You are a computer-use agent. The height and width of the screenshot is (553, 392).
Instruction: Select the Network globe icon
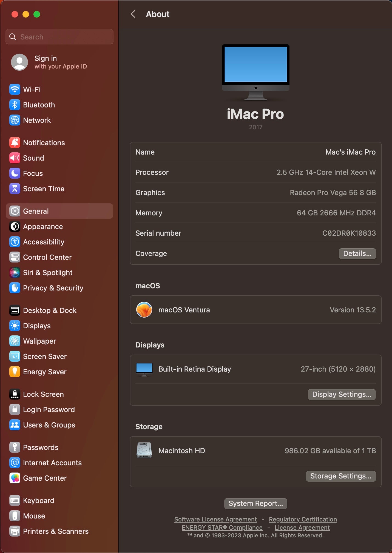coord(15,120)
